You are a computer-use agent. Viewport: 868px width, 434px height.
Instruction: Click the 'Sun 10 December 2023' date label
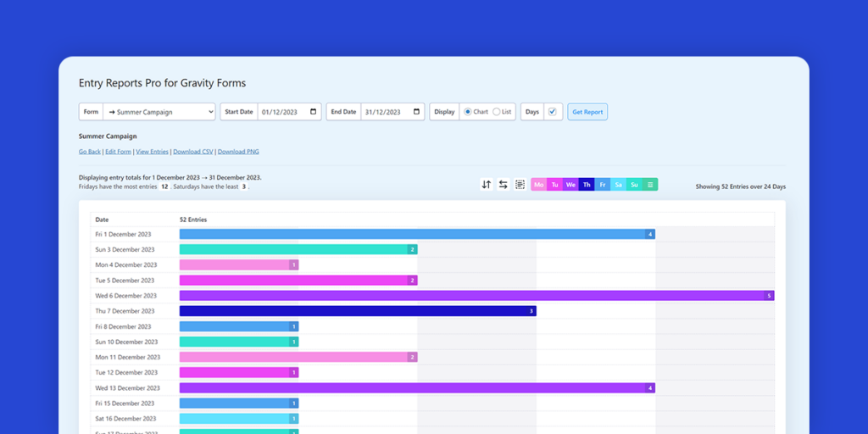pyautogui.click(x=126, y=342)
